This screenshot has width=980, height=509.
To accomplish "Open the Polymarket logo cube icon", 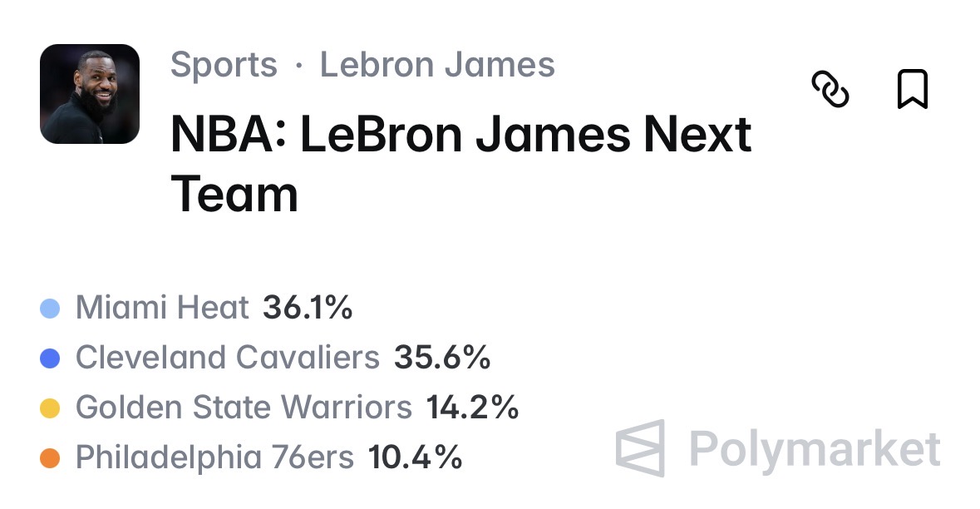I will click(640, 448).
